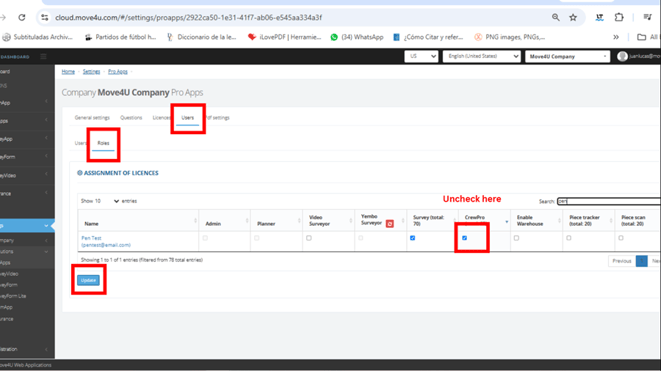
Task: Expand the sidebar Company item chevron
Action: click(46, 240)
